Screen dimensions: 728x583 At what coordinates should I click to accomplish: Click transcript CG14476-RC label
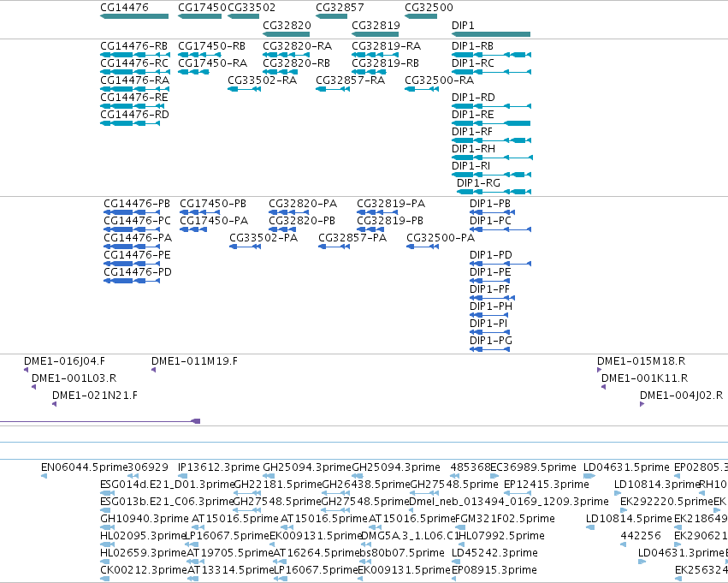click(134, 63)
